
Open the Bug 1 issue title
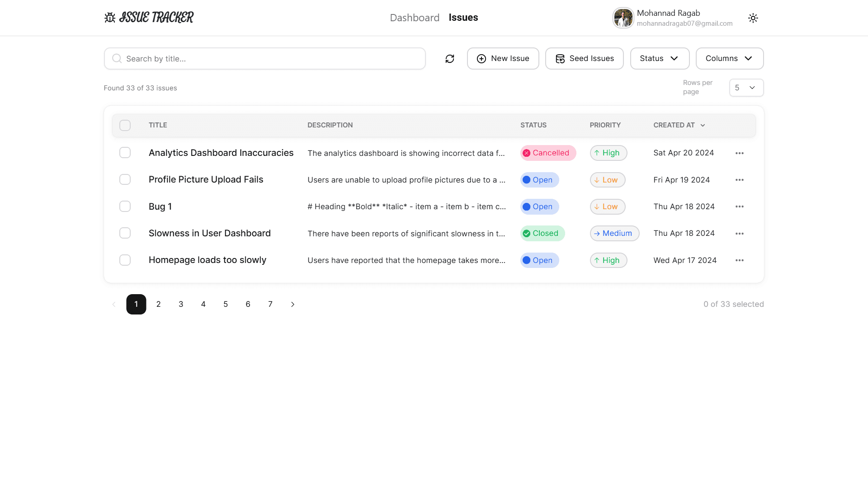point(160,206)
